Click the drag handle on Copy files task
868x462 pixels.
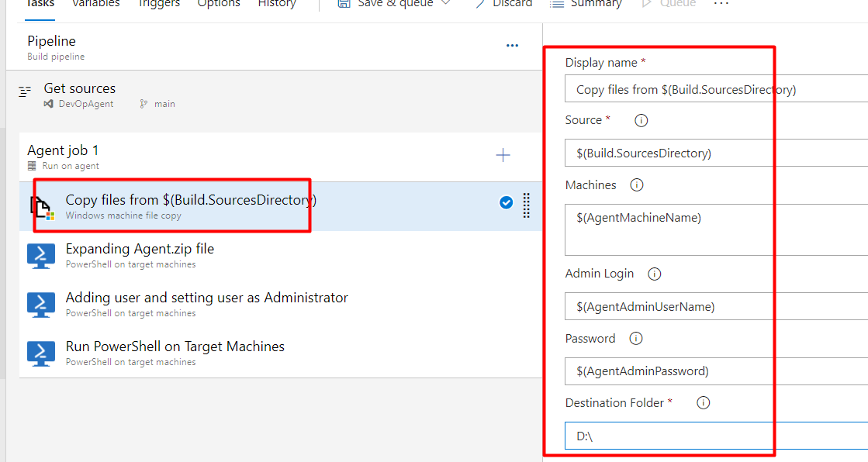coord(527,205)
